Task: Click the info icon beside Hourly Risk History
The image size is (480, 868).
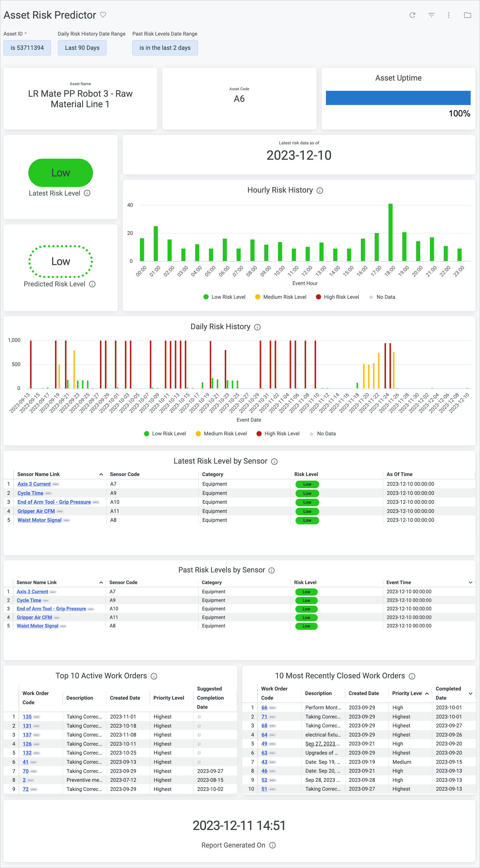Action: (319, 190)
